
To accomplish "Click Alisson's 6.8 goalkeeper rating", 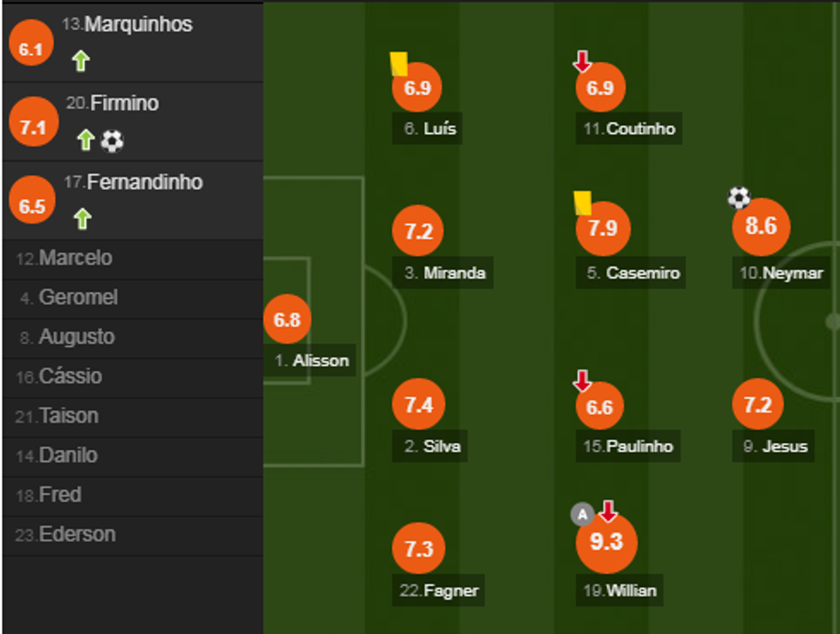I will click(287, 320).
